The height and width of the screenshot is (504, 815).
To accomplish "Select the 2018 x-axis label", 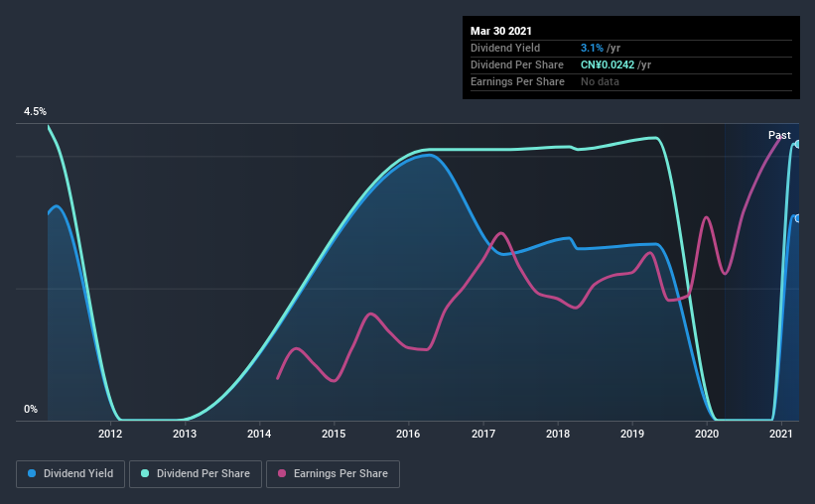I will (558, 434).
